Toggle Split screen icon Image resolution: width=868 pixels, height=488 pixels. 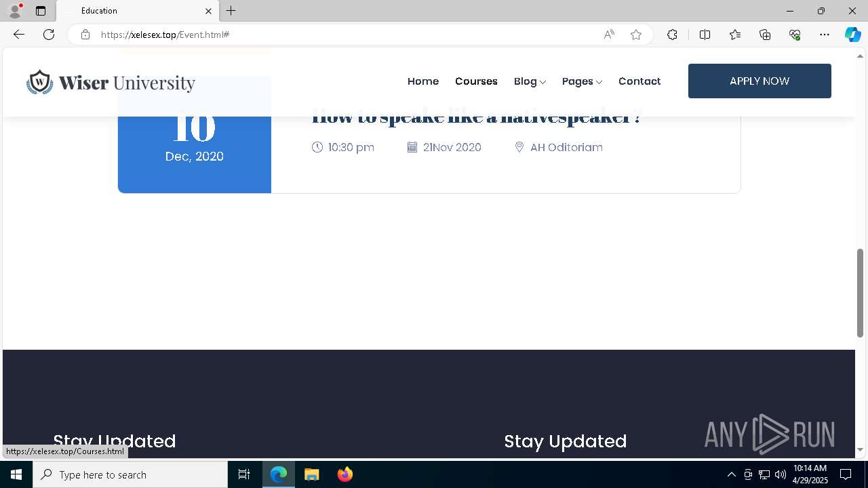point(705,35)
